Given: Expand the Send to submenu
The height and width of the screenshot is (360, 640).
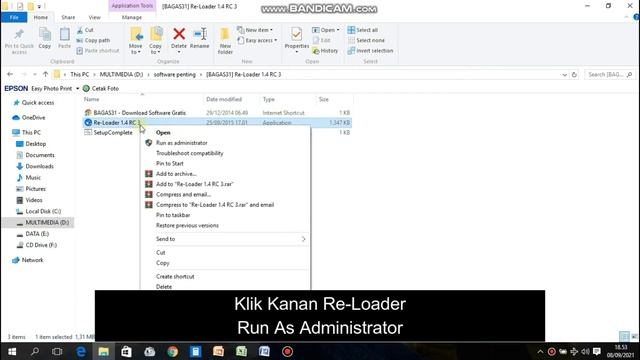Looking at the screenshot, I should [x=226, y=239].
